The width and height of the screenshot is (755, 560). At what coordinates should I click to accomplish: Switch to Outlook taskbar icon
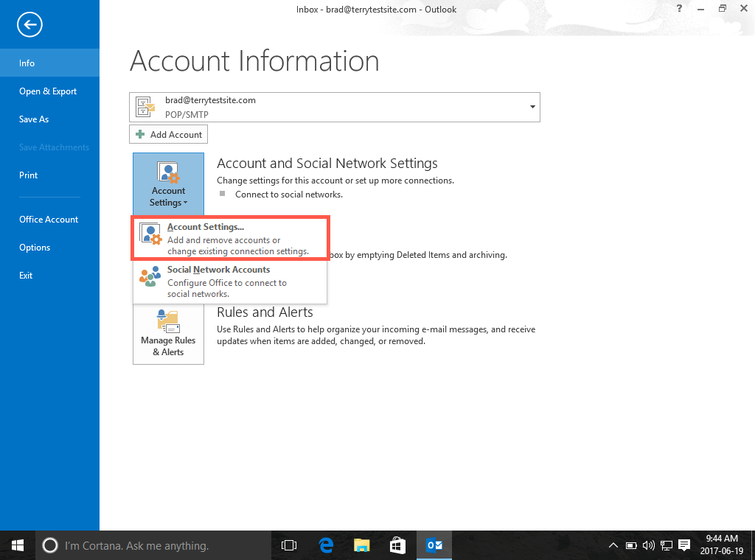(x=434, y=545)
